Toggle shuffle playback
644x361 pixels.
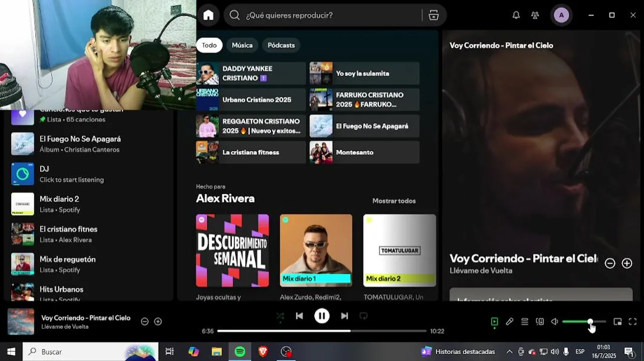click(280, 316)
